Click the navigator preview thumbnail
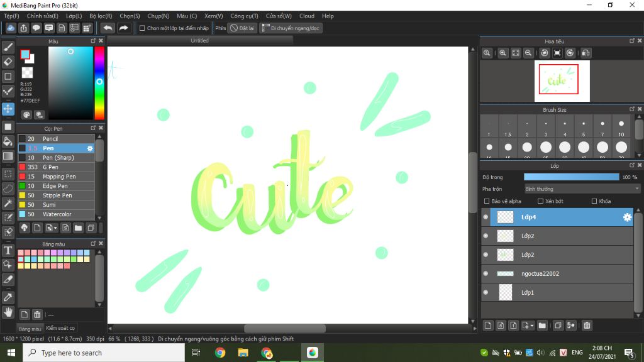 point(562,81)
